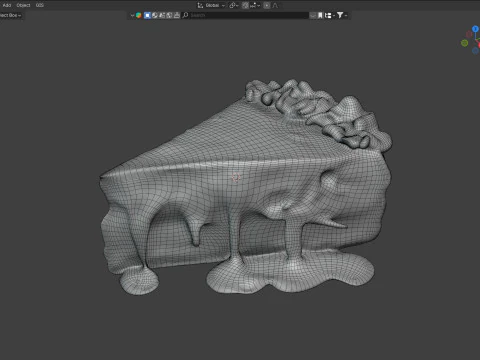Select the cake slice mesh in the viewport
Screen dimensions: 480x360
point(247,187)
